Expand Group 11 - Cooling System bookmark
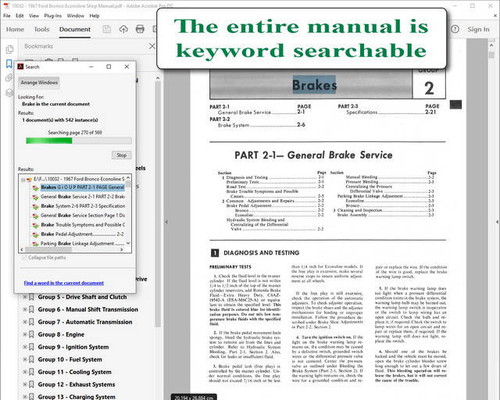The width and height of the screenshot is (500, 400). [x=25, y=372]
